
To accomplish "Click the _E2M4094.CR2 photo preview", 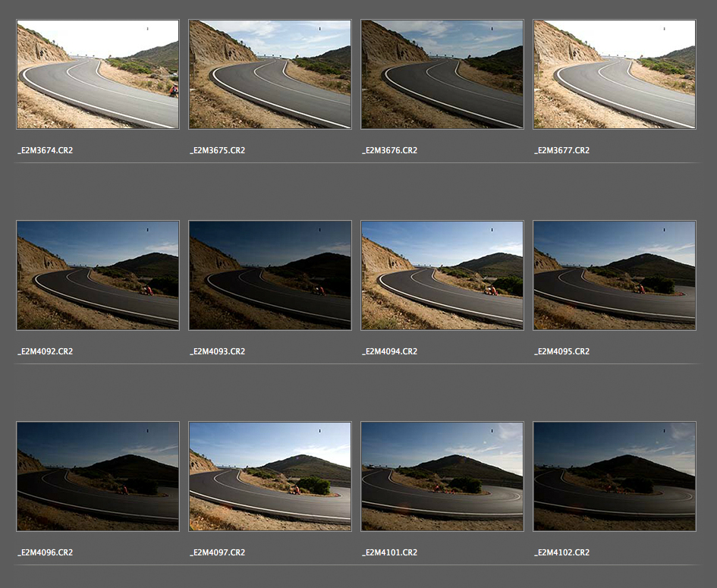I will click(x=442, y=275).
